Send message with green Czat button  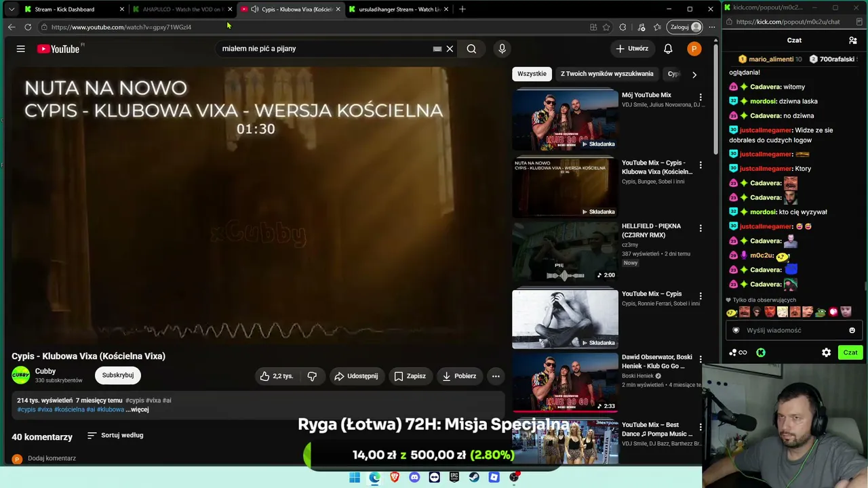850,352
